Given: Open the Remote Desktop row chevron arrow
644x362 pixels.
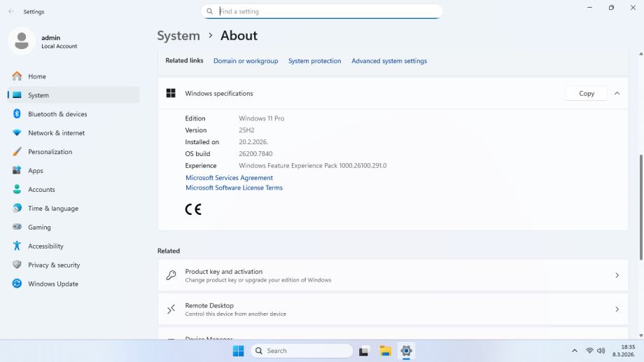Looking at the screenshot, I should 617,309.
